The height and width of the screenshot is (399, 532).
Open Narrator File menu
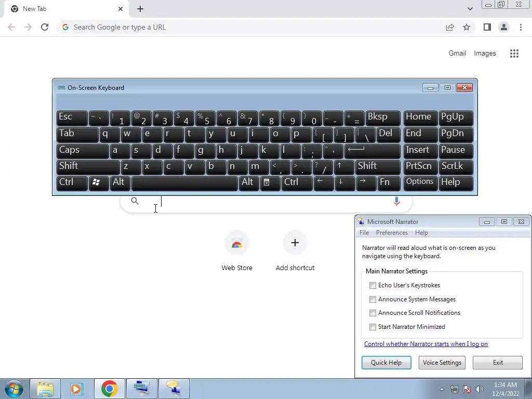[364, 233]
